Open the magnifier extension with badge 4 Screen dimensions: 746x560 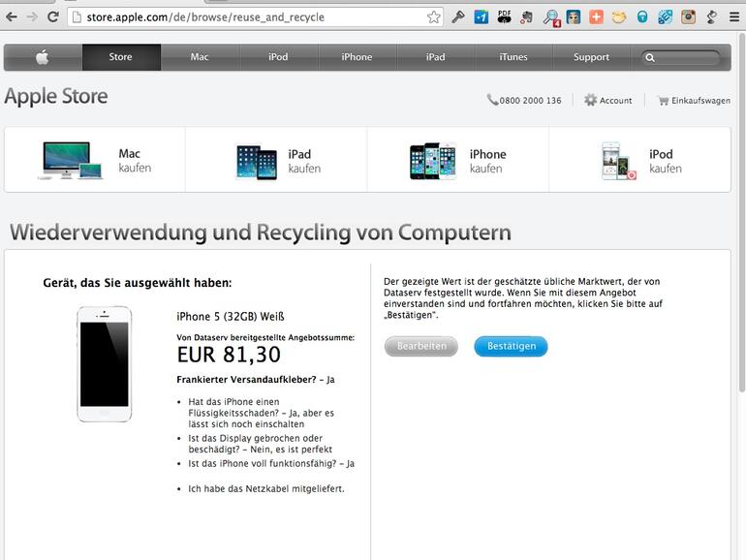pyautogui.click(x=551, y=17)
